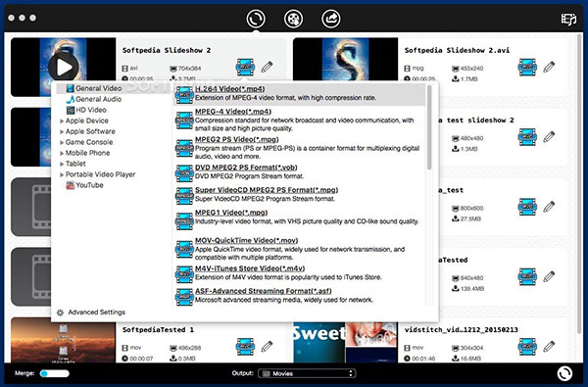Open the Output folder dropdown showing Movies
Screen dimensions: 588x387
[x=307, y=373]
